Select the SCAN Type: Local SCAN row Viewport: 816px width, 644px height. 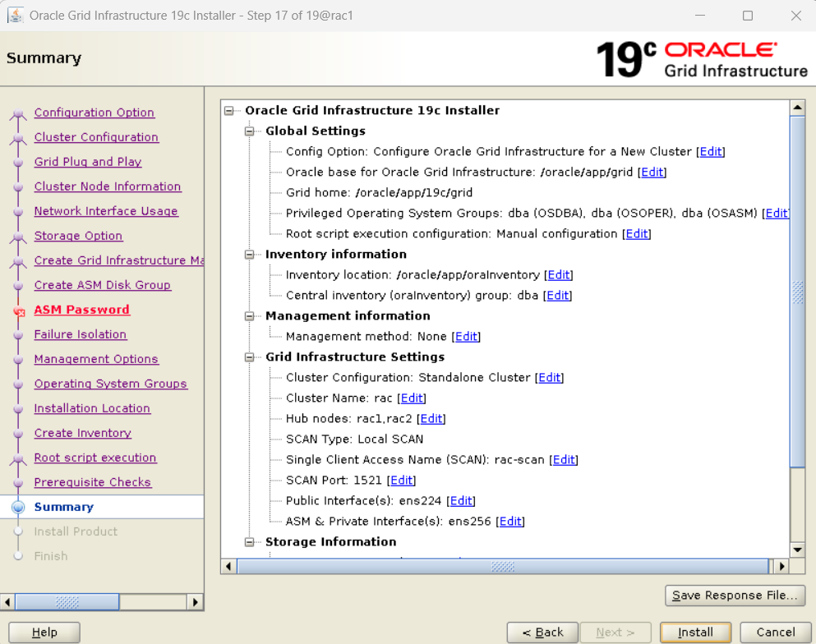pos(354,439)
